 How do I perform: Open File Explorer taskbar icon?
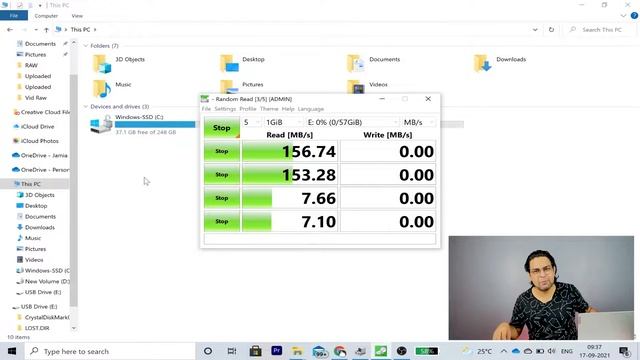298,351
